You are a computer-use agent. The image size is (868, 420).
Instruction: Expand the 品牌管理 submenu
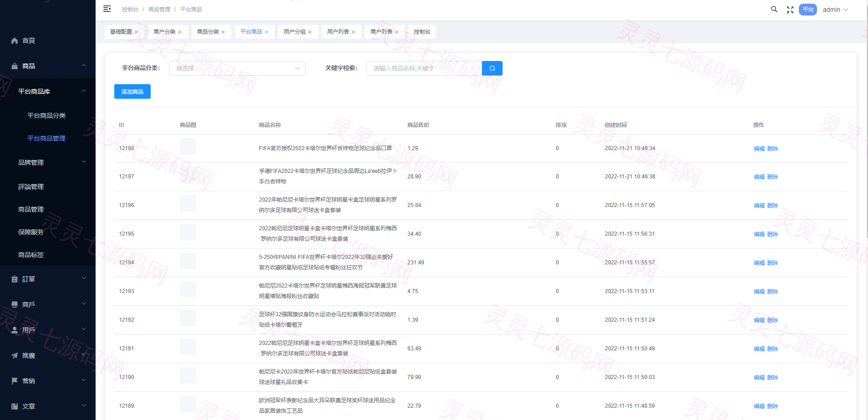point(48,162)
